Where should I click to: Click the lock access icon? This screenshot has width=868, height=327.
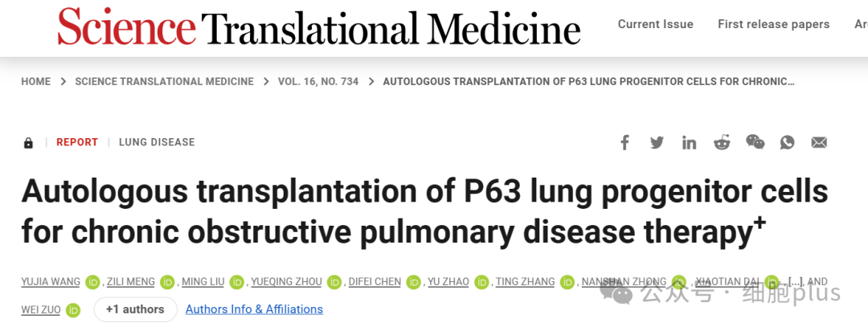(x=28, y=143)
